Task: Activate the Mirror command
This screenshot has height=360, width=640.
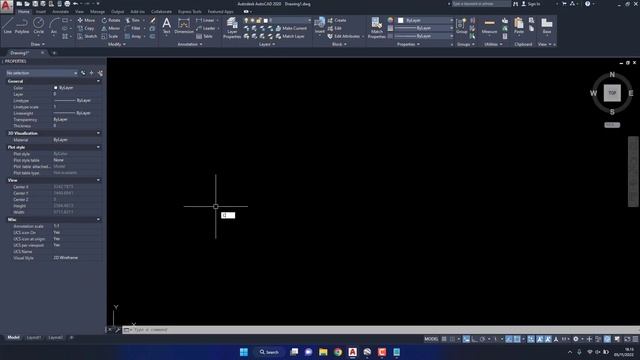Action: (111, 28)
